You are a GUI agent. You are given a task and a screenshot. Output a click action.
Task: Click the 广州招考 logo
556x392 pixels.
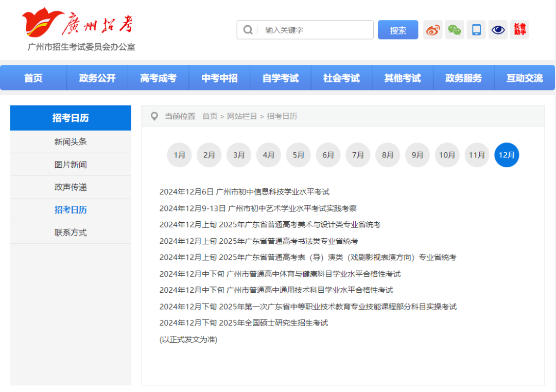point(78,22)
